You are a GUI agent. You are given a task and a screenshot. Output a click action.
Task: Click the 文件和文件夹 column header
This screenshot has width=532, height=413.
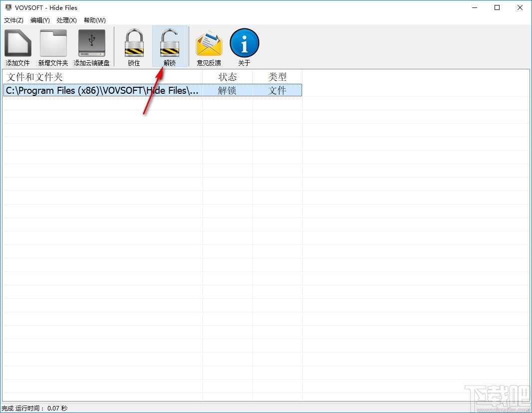(x=35, y=77)
